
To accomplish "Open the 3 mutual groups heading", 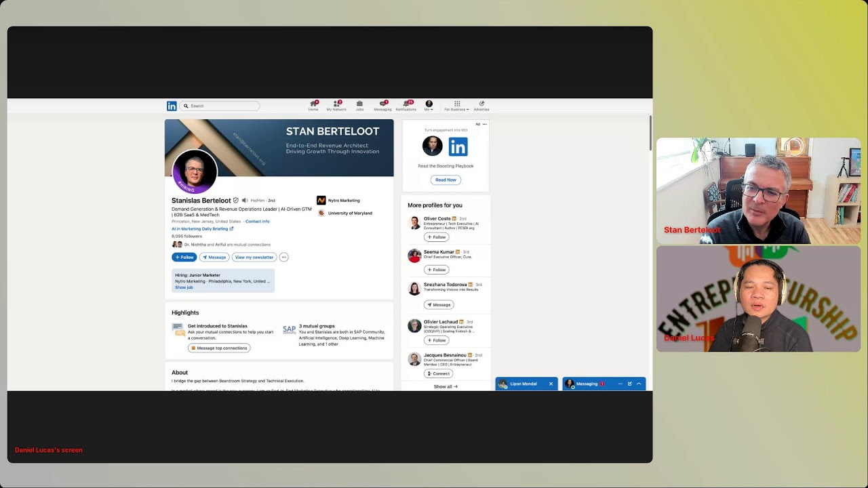I will click(x=317, y=326).
